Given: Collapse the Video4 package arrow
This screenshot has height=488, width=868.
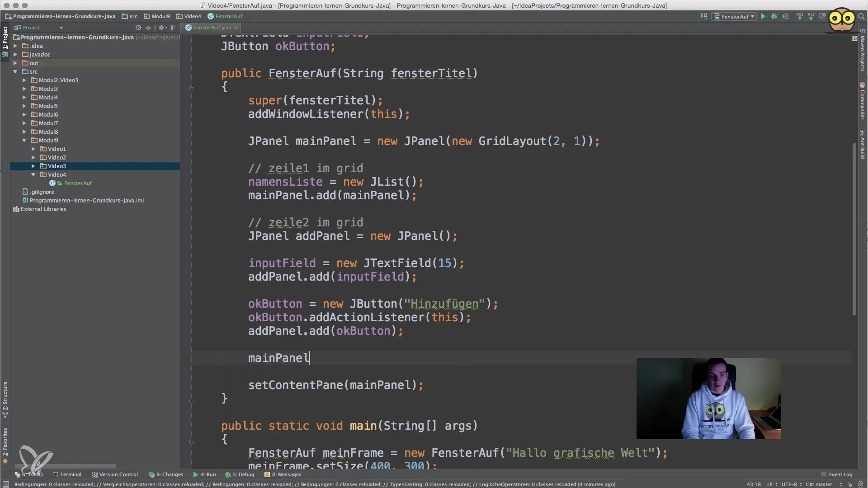Looking at the screenshot, I should click(x=33, y=175).
